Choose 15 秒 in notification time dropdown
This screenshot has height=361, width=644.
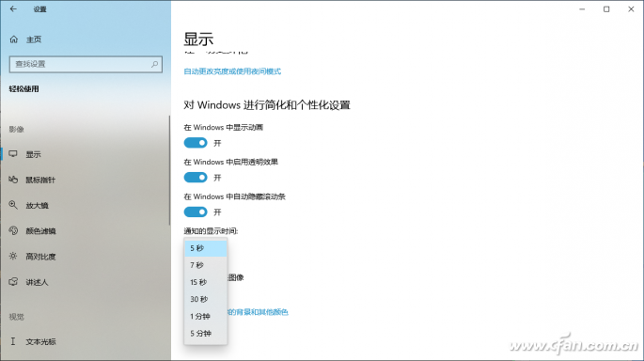point(205,282)
